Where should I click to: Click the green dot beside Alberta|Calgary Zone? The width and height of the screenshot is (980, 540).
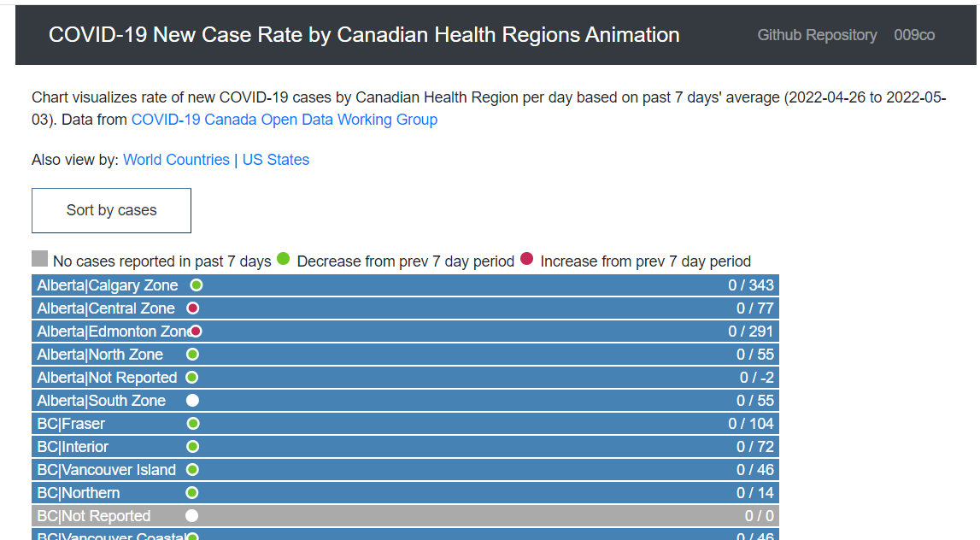click(197, 285)
